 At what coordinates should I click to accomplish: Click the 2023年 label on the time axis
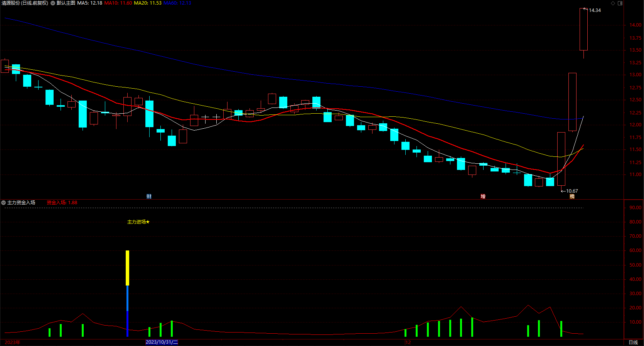pyautogui.click(x=13, y=342)
